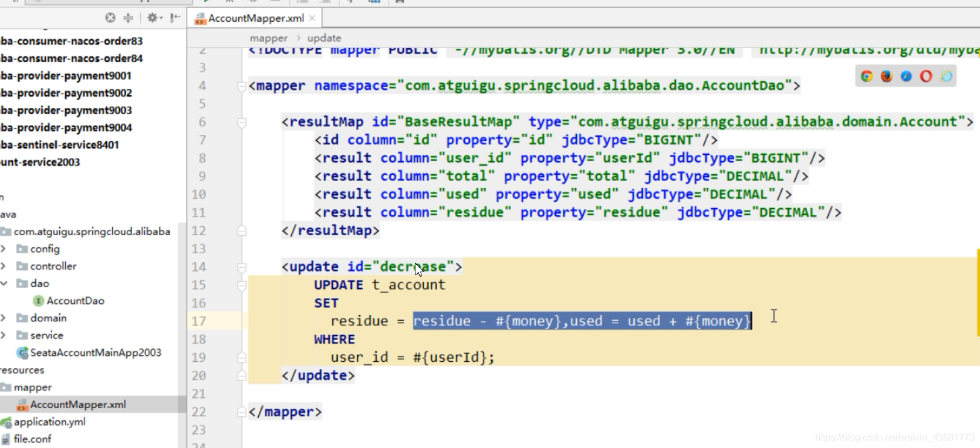The width and height of the screenshot is (980, 448).
Task: Close the AccountMapper.xml editor tab
Action: point(312,18)
